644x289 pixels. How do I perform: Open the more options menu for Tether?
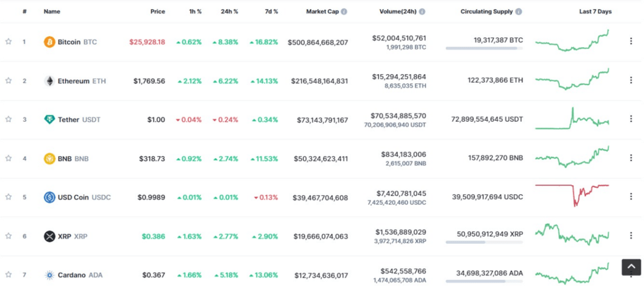pyautogui.click(x=631, y=119)
